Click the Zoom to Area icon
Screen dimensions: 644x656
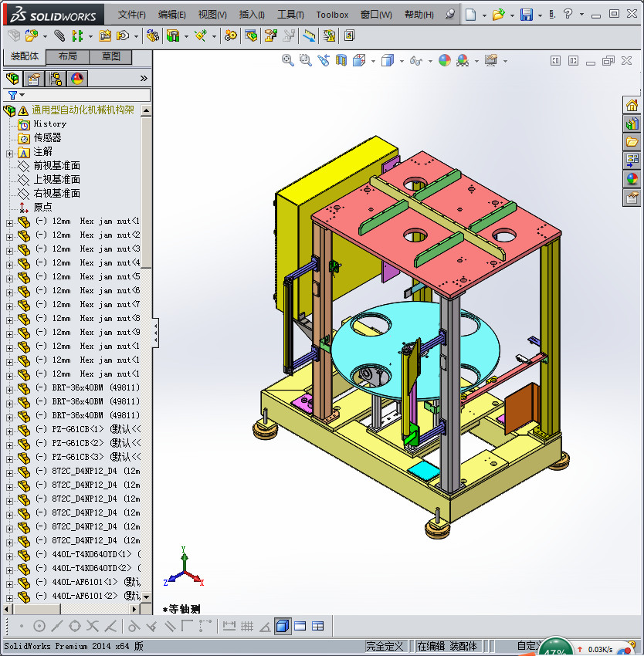coord(306,60)
